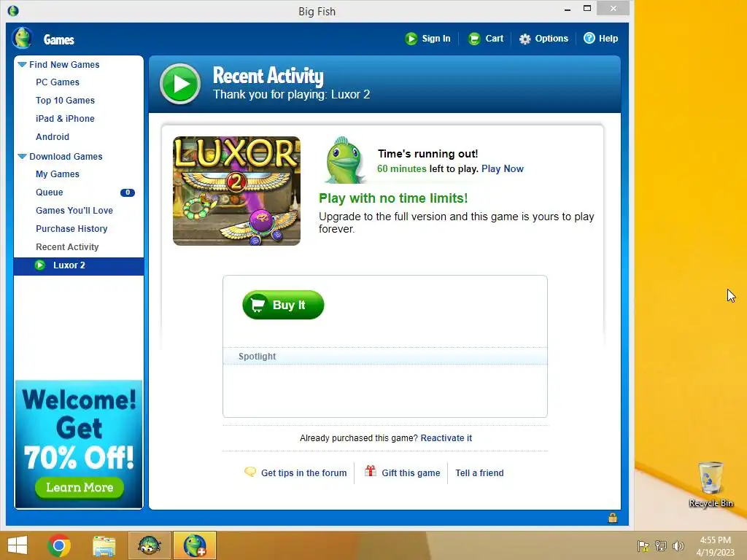Open the Recycle Bin on desktop
Screen dimensions: 747x560
tap(711, 484)
